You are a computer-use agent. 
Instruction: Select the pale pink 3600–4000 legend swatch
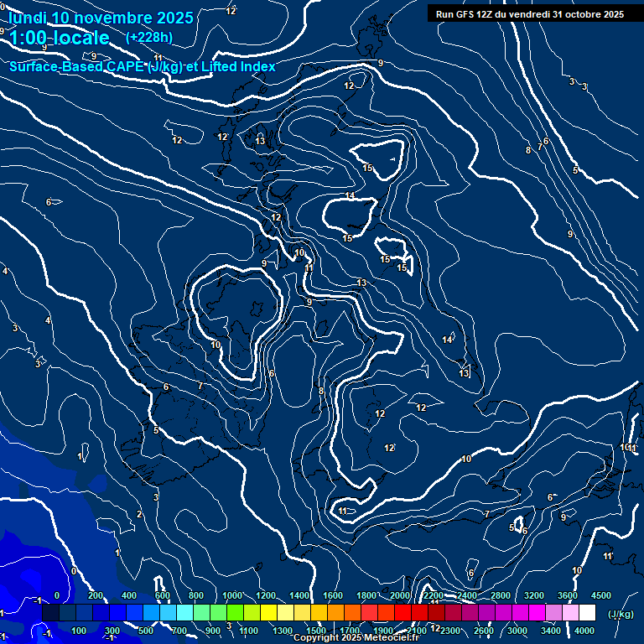click(570, 612)
